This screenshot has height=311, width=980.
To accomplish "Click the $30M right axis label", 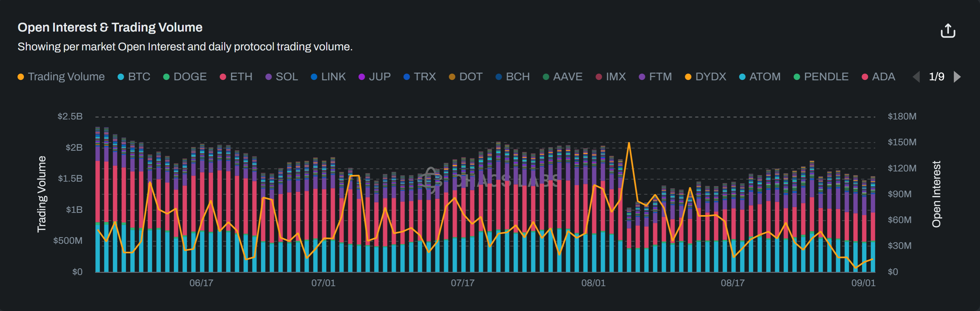I will click(899, 246).
